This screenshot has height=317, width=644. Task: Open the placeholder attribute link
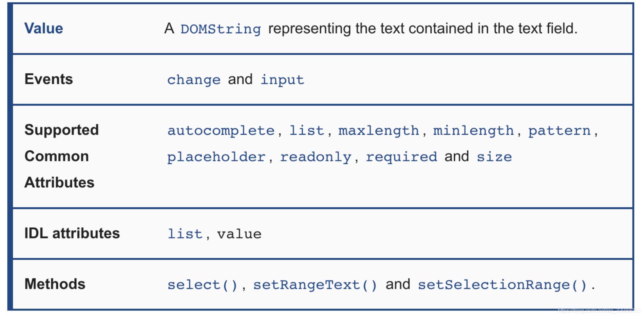tap(216, 157)
